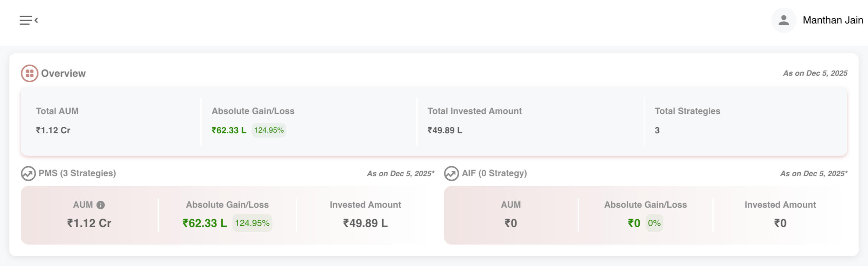Click the PMS AUM ₹1.12 Cr value
This screenshot has width=868, height=266.
point(89,223)
